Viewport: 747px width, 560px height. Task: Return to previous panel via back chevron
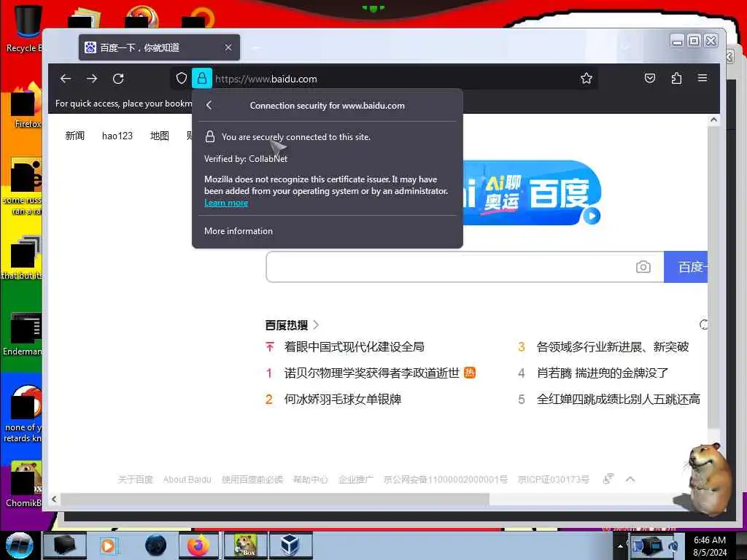pos(209,105)
